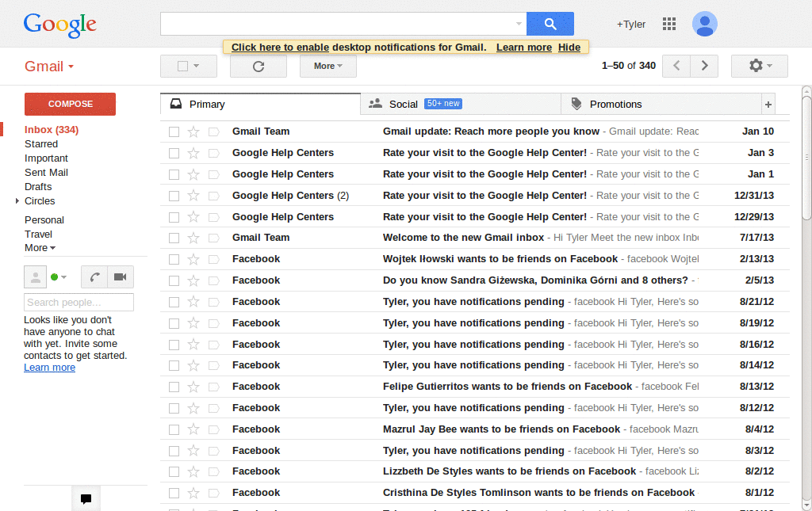
Task: Open search options arrow in search box
Action: (x=519, y=24)
